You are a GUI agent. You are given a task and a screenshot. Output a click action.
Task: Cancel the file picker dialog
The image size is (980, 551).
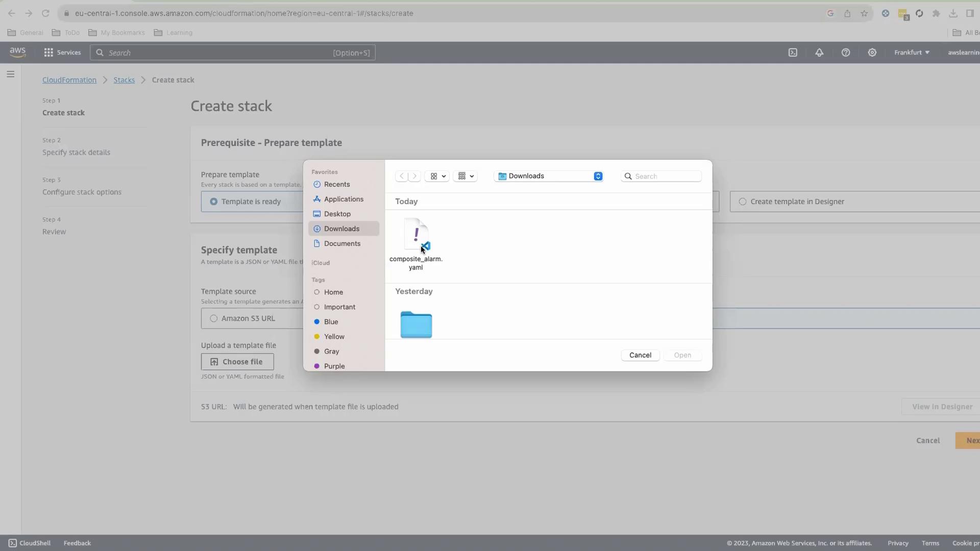pos(640,355)
